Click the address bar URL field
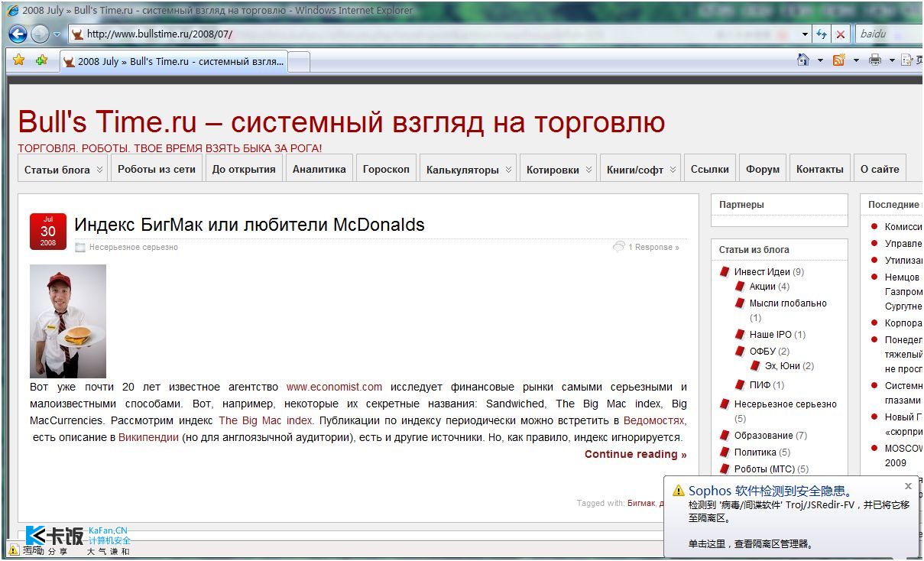The image size is (924, 561). [433, 34]
